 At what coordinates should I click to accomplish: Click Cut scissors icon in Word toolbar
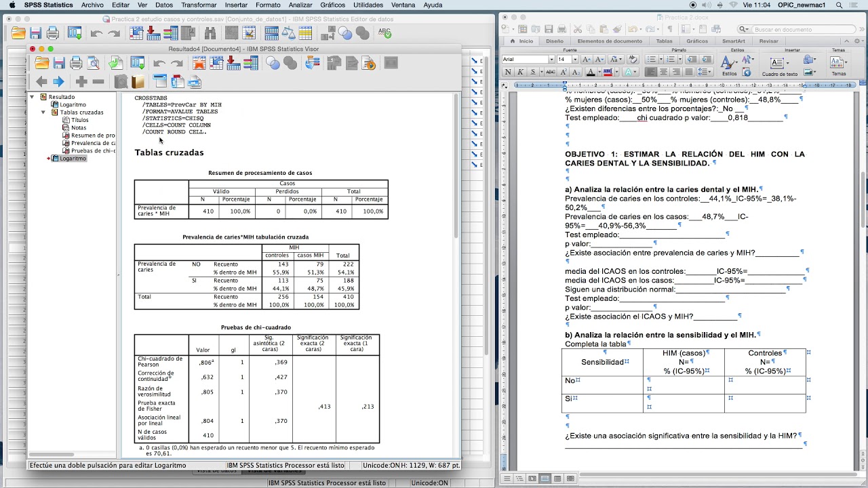pyautogui.click(x=578, y=29)
